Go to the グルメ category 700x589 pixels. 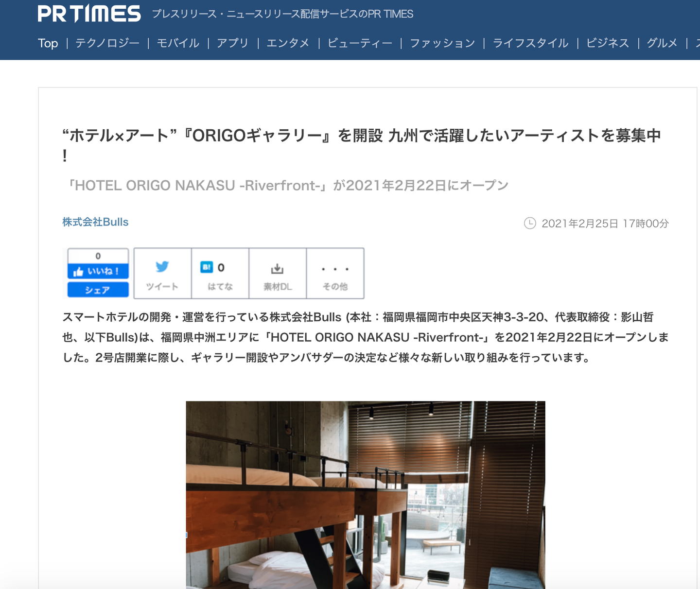(x=662, y=43)
